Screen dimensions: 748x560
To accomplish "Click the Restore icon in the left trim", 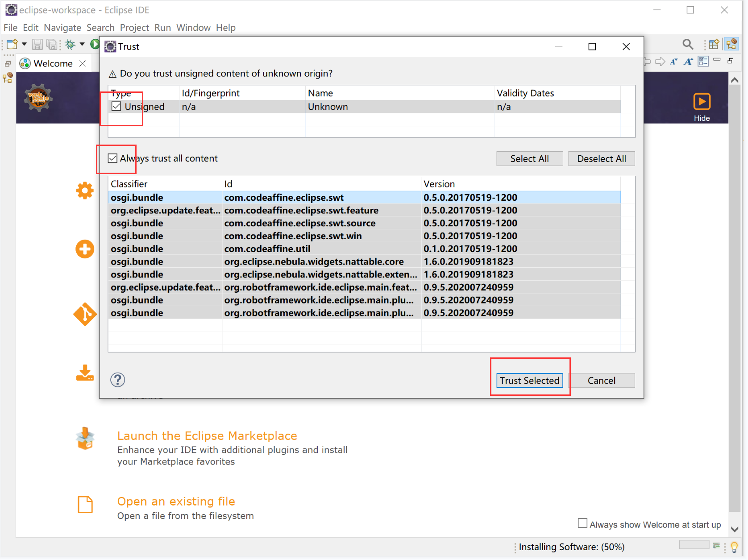I will point(8,64).
